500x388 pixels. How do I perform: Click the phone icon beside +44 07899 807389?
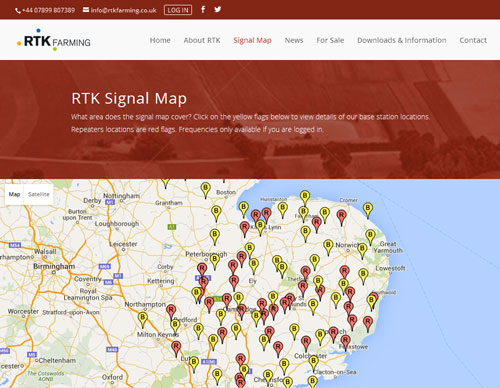click(x=18, y=11)
